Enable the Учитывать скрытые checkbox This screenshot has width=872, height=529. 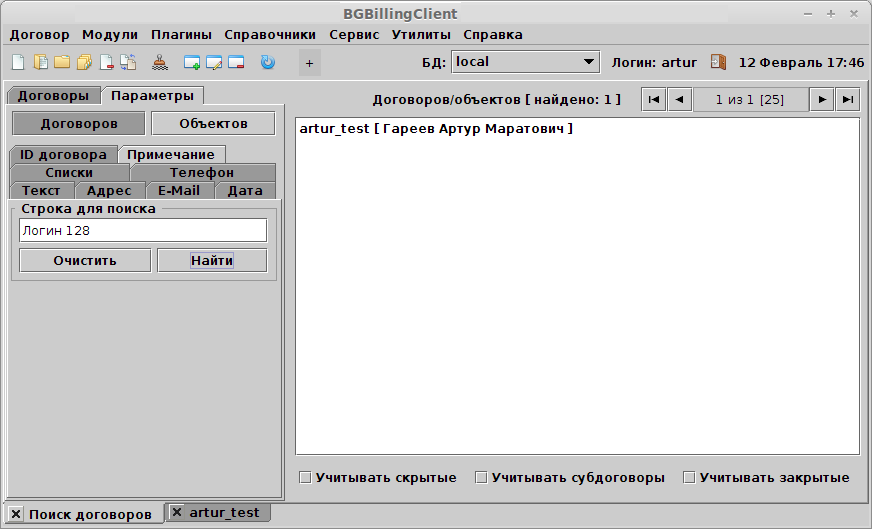tap(306, 478)
